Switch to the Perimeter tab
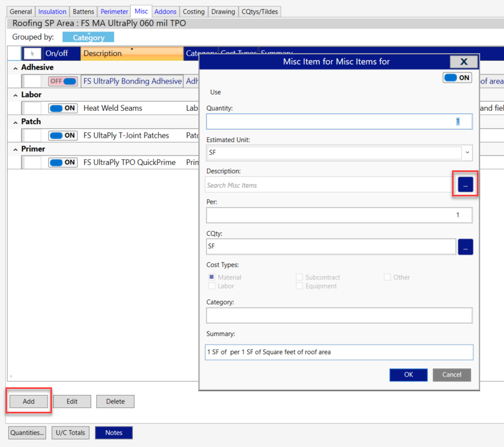Image resolution: width=504 pixels, height=447 pixels. 114,11
